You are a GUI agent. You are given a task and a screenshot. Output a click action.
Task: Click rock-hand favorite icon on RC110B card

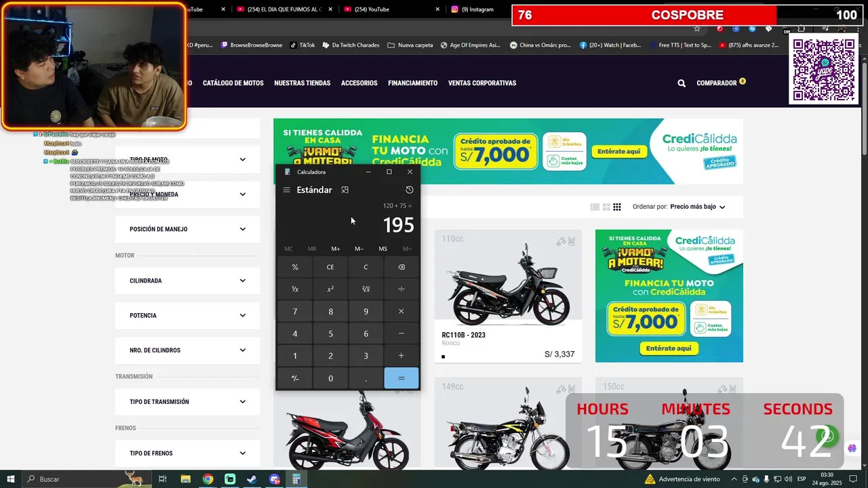click(x=572, y=241)
